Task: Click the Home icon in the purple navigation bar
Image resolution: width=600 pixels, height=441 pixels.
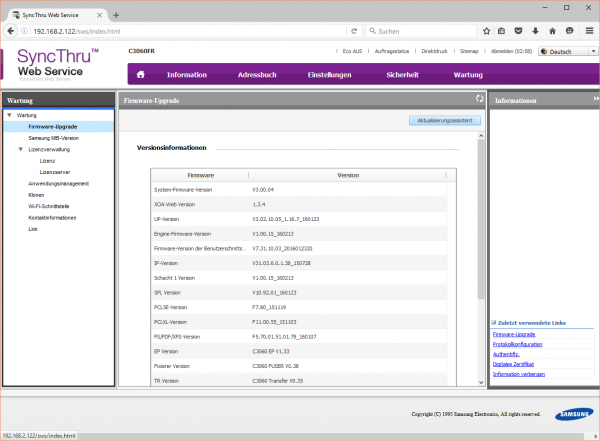Action: (x=140, y=74)
